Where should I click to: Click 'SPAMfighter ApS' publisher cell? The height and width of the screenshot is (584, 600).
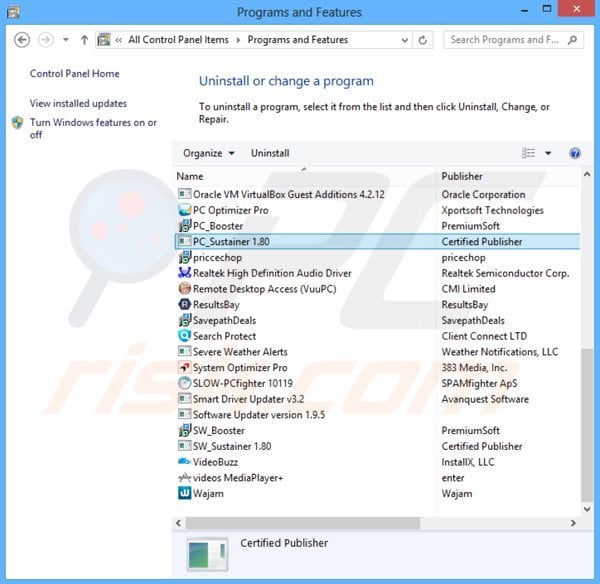[x=479, y=383]
